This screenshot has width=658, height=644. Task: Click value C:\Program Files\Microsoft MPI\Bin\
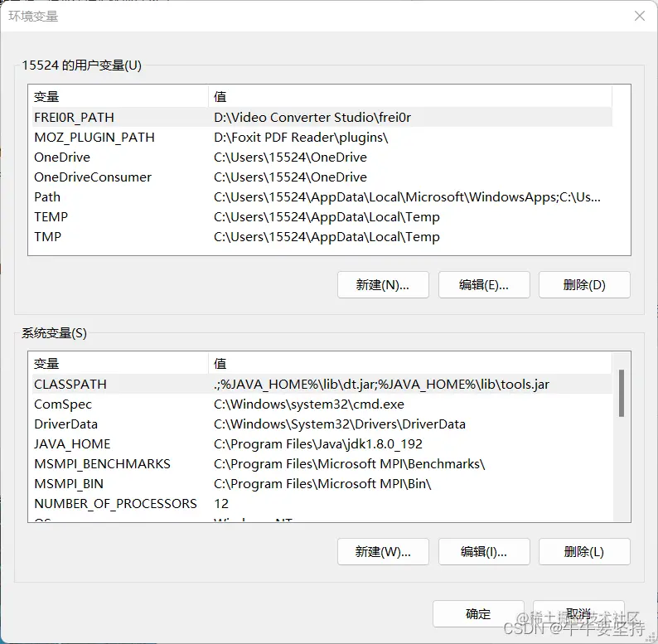coord(322,484)
